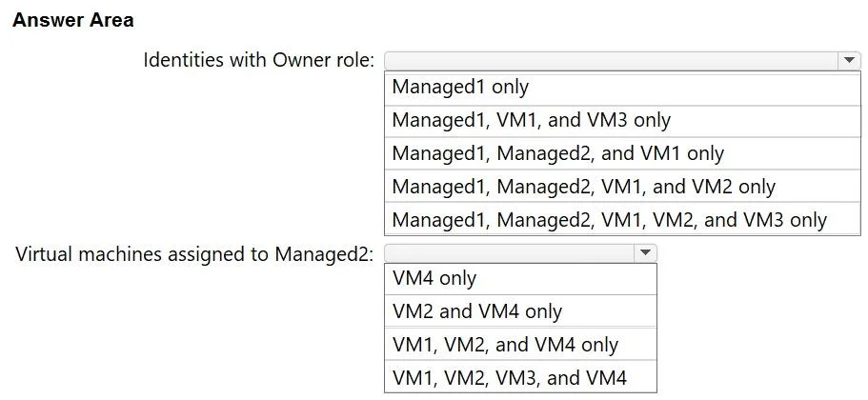868x400 pixels.
Task: Pick 'Managed1, Managed2, and VM1 only'
Action: pos(622,153)
